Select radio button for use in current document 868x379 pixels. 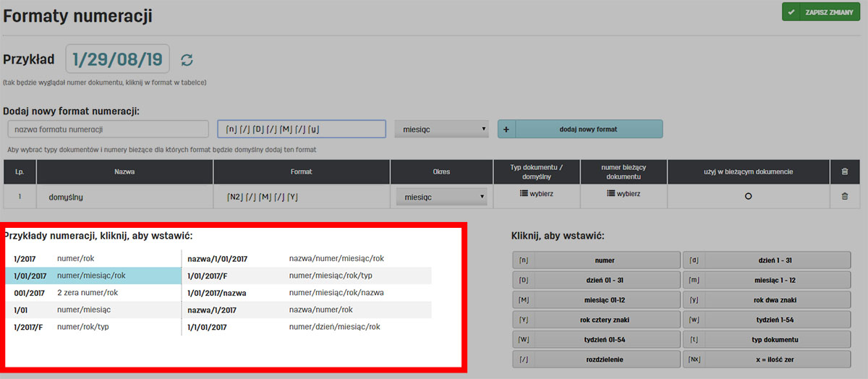click(x=748, y=196)
